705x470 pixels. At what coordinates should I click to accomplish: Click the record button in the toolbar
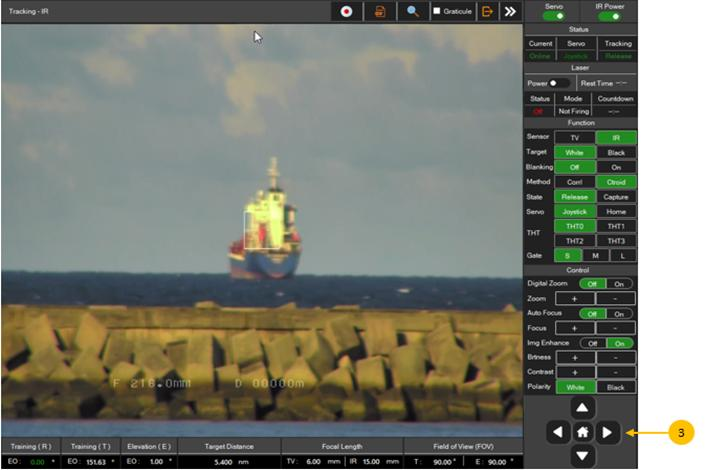[x=346, y=12]
